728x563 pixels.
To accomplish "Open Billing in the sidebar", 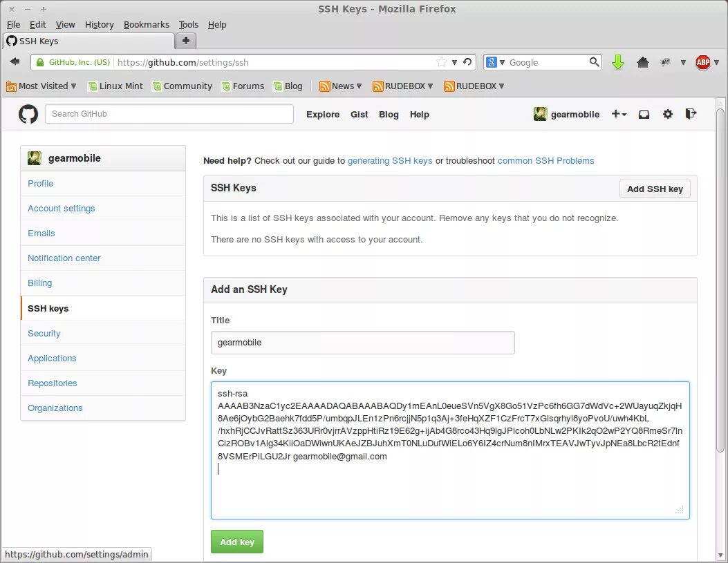I will pyautogui.click(x=103, y=283).
